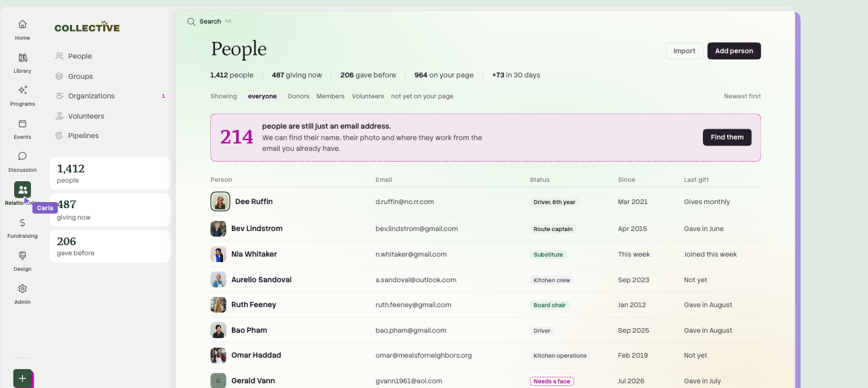
Task: Open the Newest first sort dropdown
Action: [742, 96]
